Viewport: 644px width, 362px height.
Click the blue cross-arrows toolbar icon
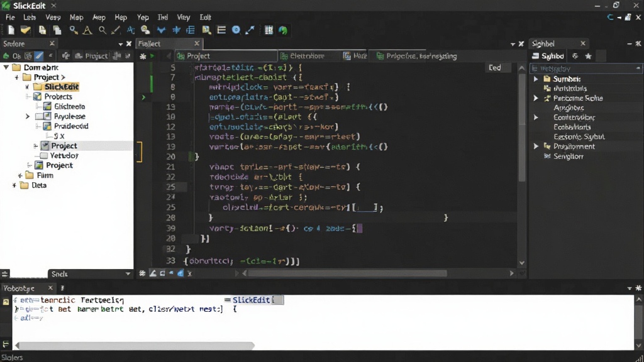(x=176, y=30)
